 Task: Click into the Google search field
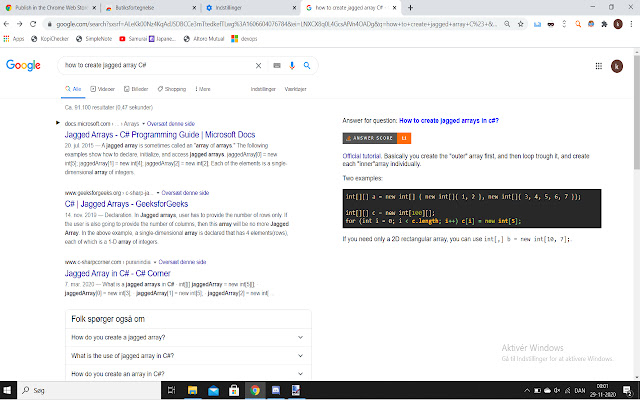157,65
